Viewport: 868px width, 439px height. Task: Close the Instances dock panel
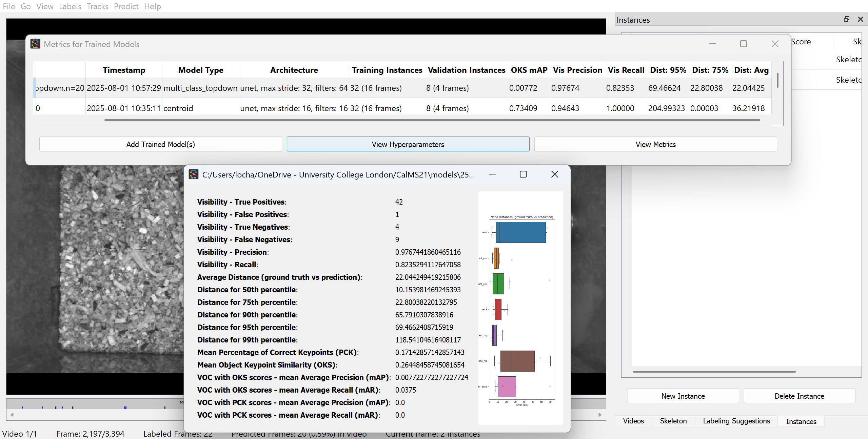coord(860,19)
